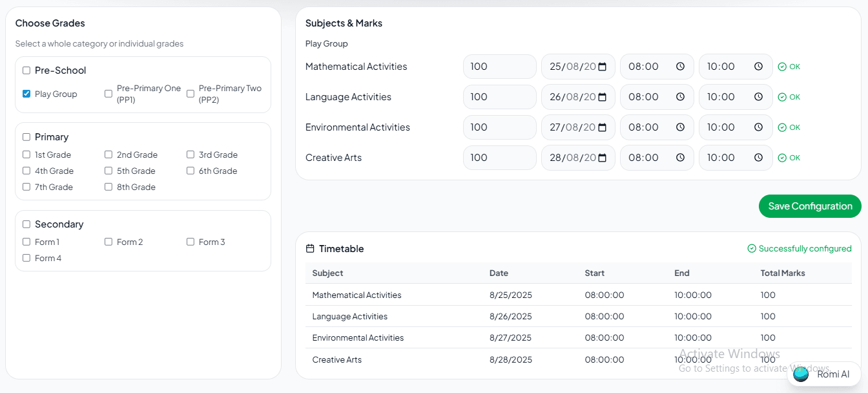Click the clock icon for Creative Arts end time

point(758,158)
